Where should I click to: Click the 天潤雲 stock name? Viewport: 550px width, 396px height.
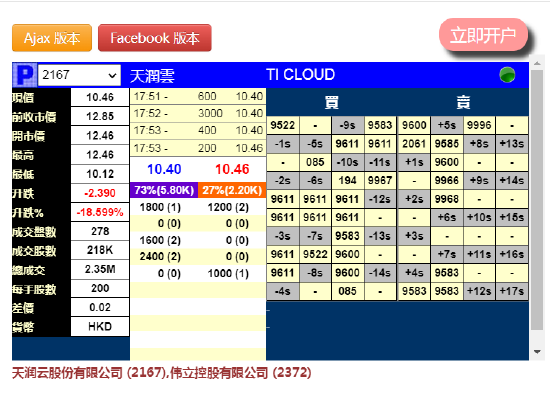pyautogui.click(x=152, y=76)
